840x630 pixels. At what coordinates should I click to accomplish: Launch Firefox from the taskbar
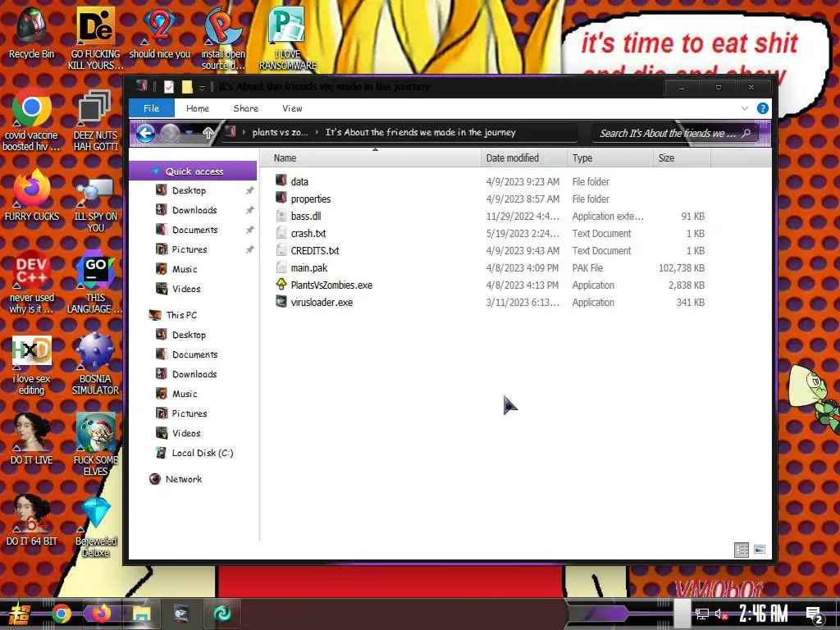101,614
